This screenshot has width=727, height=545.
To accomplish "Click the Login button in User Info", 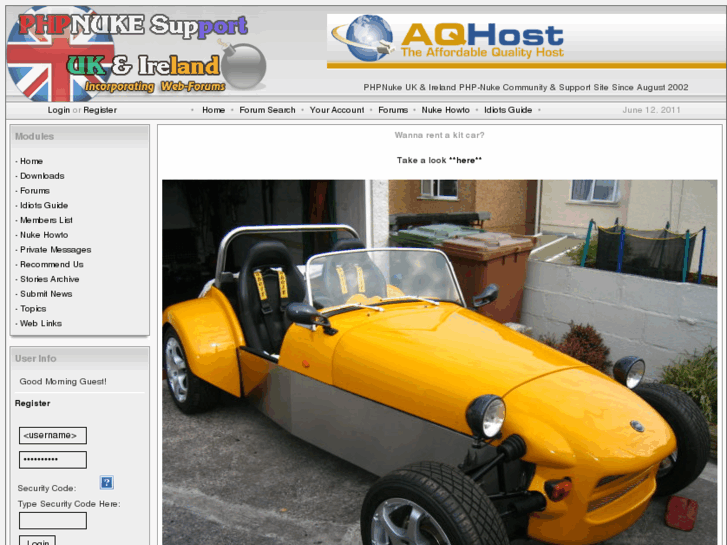I will coord(38,541).
